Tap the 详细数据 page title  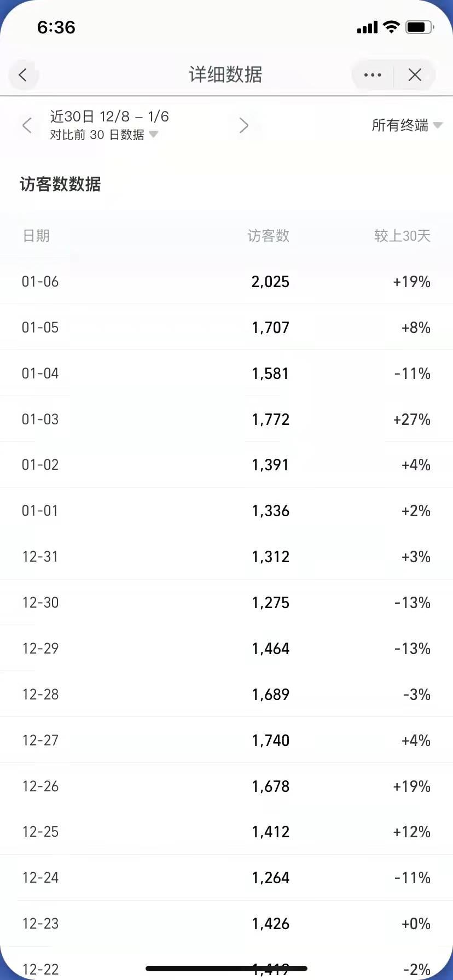coord(225,74)
